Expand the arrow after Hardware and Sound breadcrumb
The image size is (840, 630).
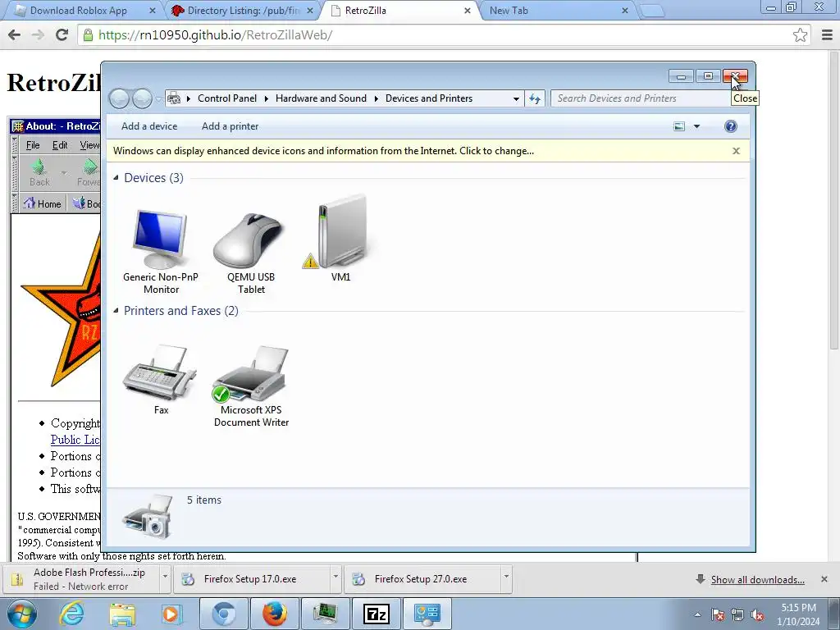pyautogui.click(x=376, y=98)
